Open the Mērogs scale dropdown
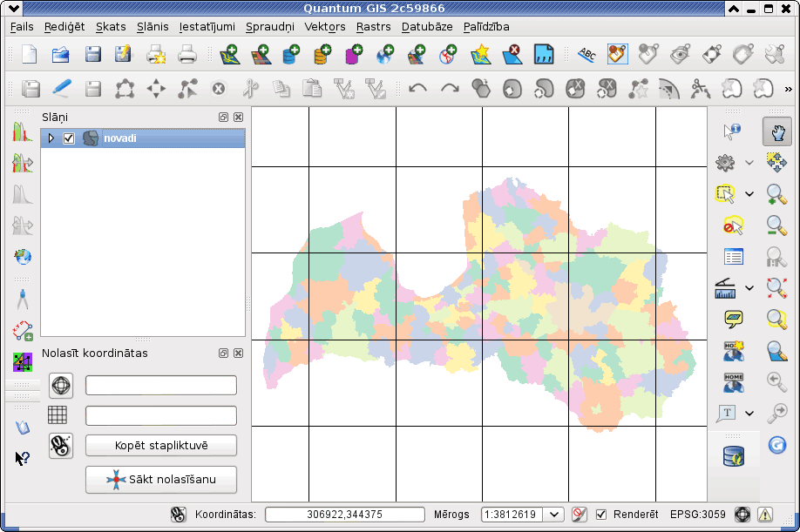Image resolution: width=800 pixels, height=532 pixels. click(553, 515)
